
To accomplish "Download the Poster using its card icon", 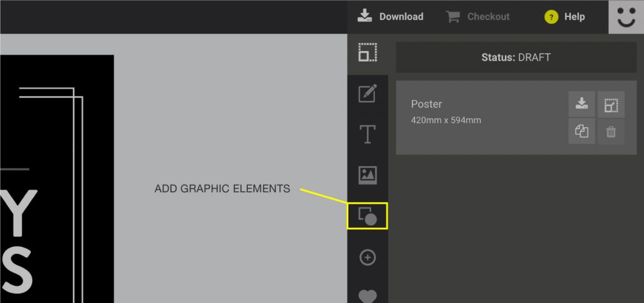I will coord(581,105).
